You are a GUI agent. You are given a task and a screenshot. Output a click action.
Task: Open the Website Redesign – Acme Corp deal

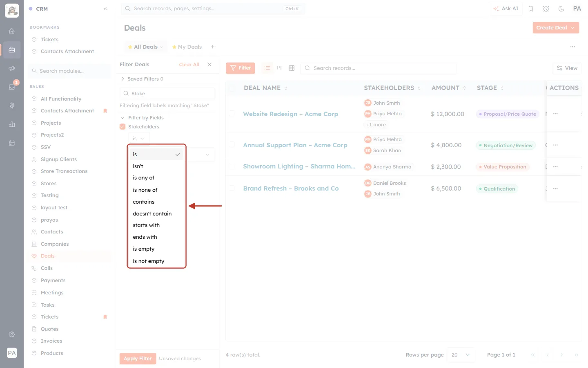[291, 114]
